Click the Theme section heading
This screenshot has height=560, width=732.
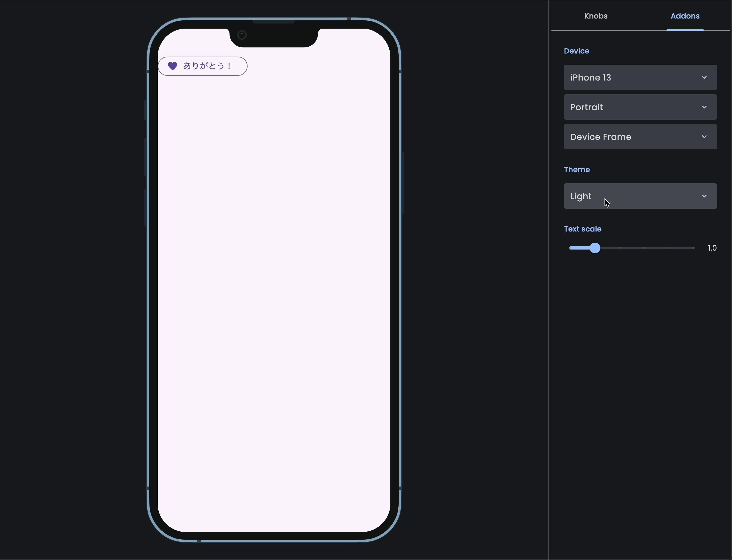coord(577,170)
